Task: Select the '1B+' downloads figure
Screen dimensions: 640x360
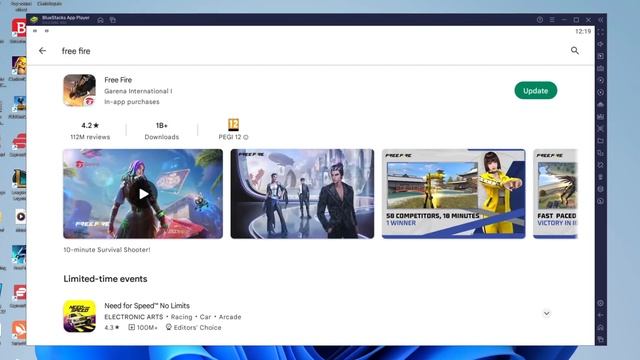Action: (x=162, y=125)
